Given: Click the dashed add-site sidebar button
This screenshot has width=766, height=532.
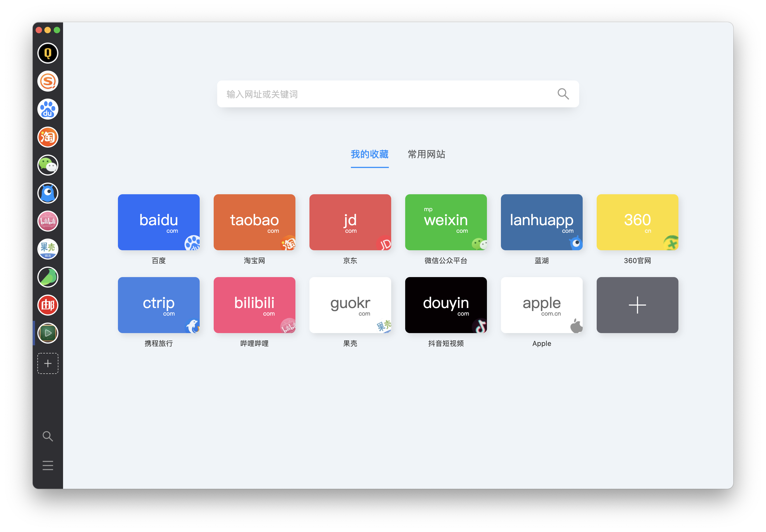Looking at the screenshot, I should pos(48,363).
